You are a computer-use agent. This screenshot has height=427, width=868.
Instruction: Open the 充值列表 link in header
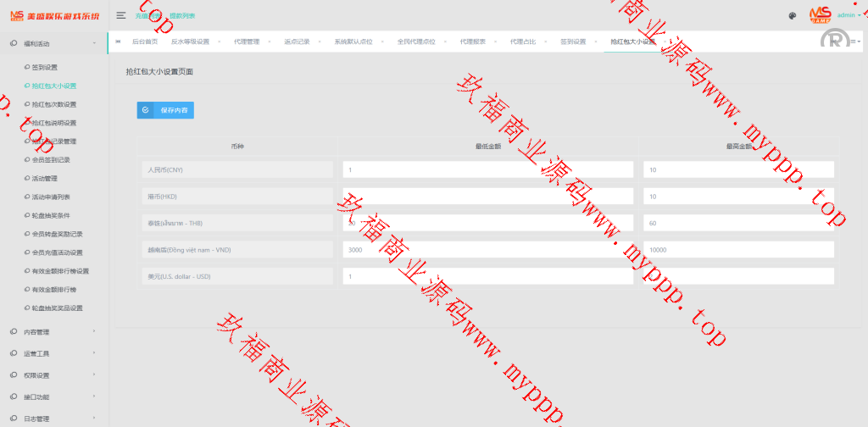(x=147, y=16)
